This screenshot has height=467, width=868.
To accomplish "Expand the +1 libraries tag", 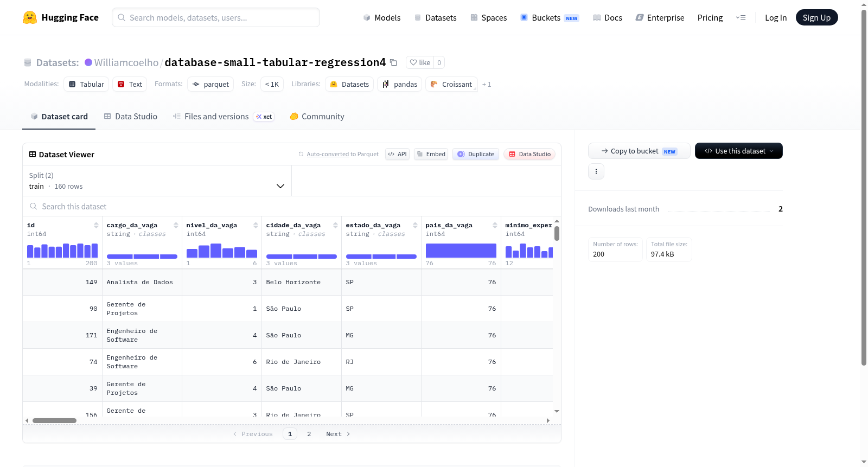I will point(487,85).
